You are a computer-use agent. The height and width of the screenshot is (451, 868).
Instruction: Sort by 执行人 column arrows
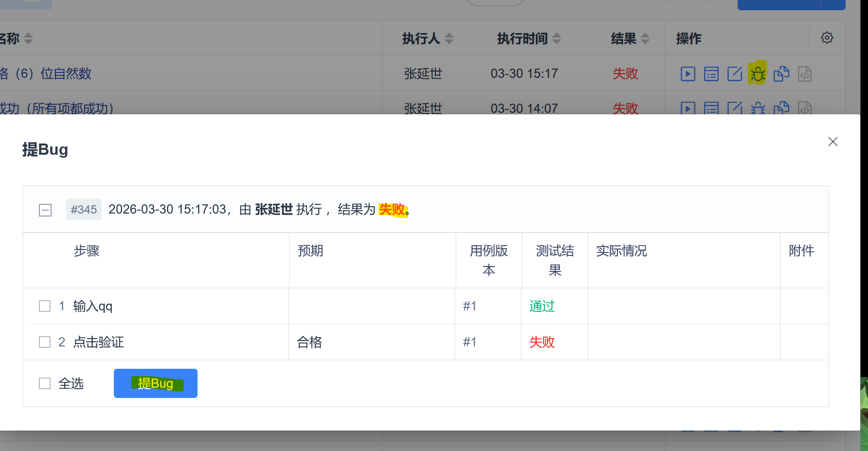[449, 38]
